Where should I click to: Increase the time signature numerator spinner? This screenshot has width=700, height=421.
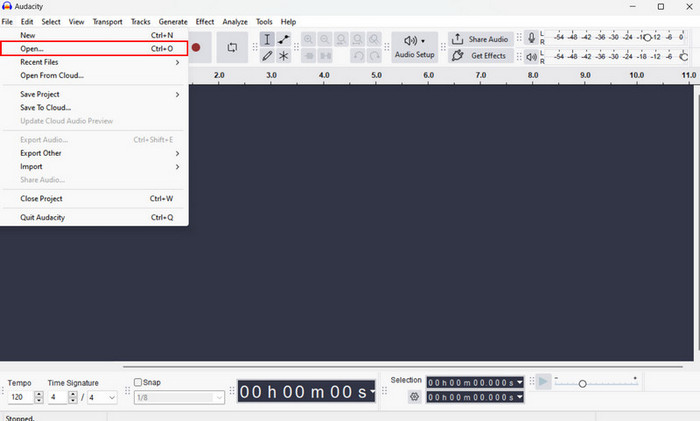tap(73, 394)
